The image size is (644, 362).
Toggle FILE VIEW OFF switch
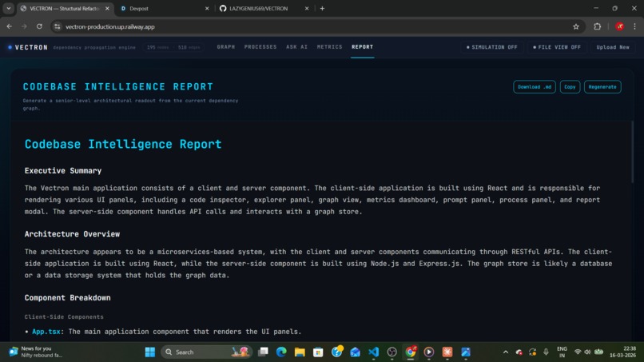point(557,47)
